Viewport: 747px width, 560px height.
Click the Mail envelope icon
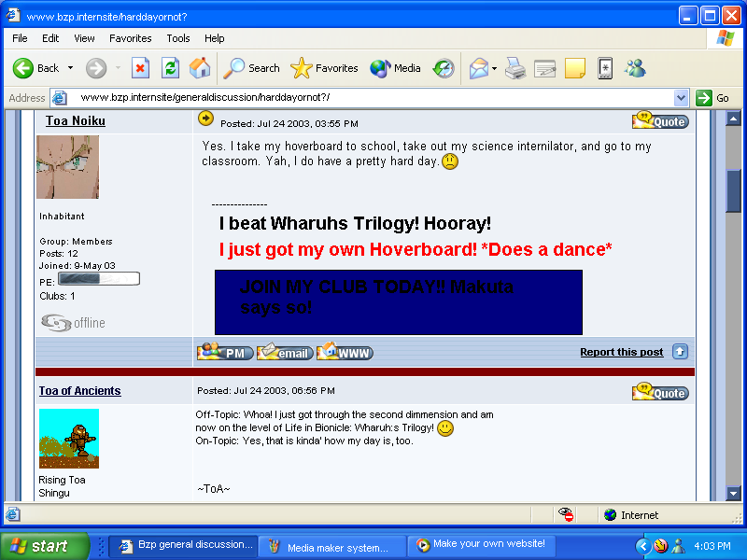coord(479,68)
